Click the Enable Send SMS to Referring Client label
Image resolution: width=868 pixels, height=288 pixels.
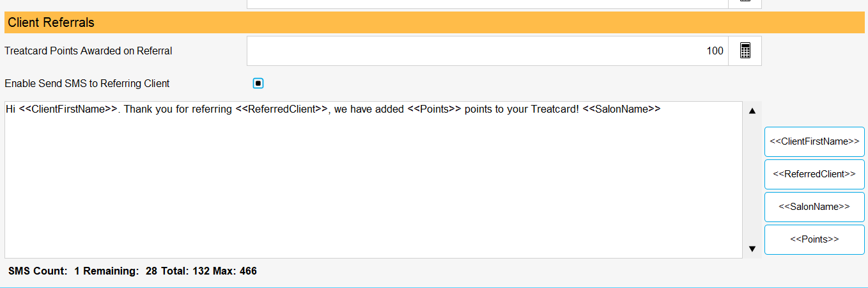(87, 83)
